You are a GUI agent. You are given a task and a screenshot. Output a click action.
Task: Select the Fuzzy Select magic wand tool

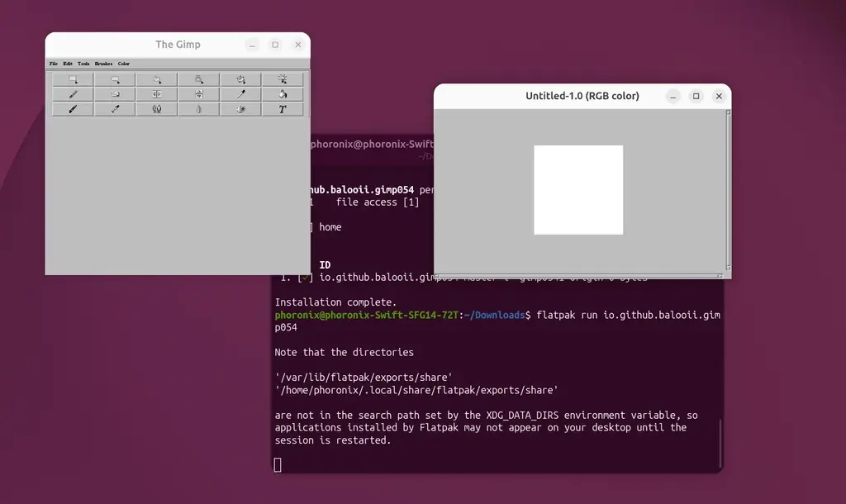pyautogui.click(x=199, y=79)
